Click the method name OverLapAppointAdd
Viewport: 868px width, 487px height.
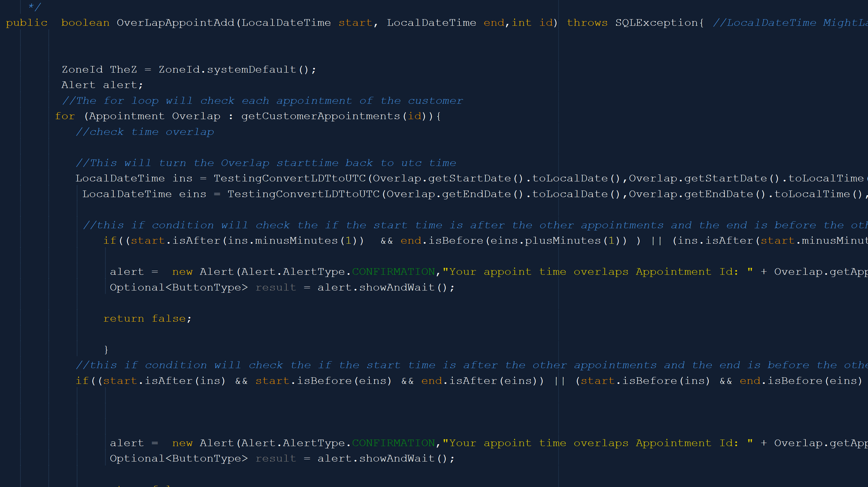tap(176, 23)
